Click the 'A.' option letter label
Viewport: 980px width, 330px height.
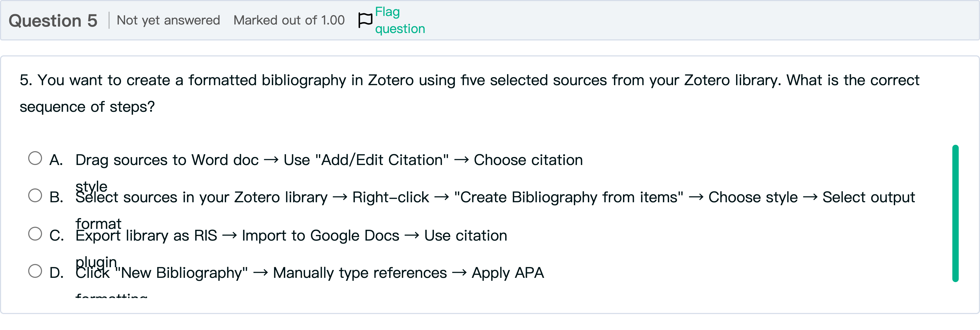(56, 160)
